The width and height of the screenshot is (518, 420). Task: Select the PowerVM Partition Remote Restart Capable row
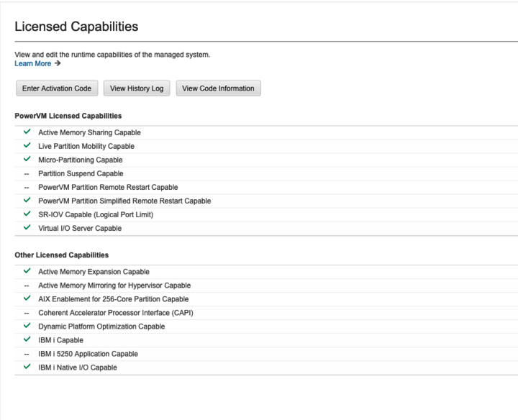coord(266,187)
